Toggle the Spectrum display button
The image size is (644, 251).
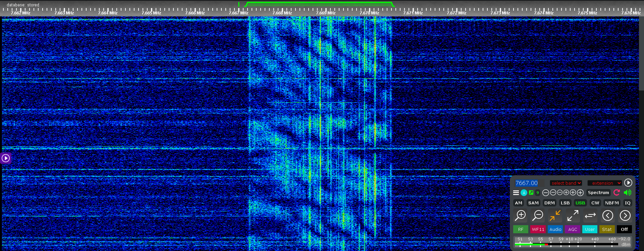pos(598,193)
